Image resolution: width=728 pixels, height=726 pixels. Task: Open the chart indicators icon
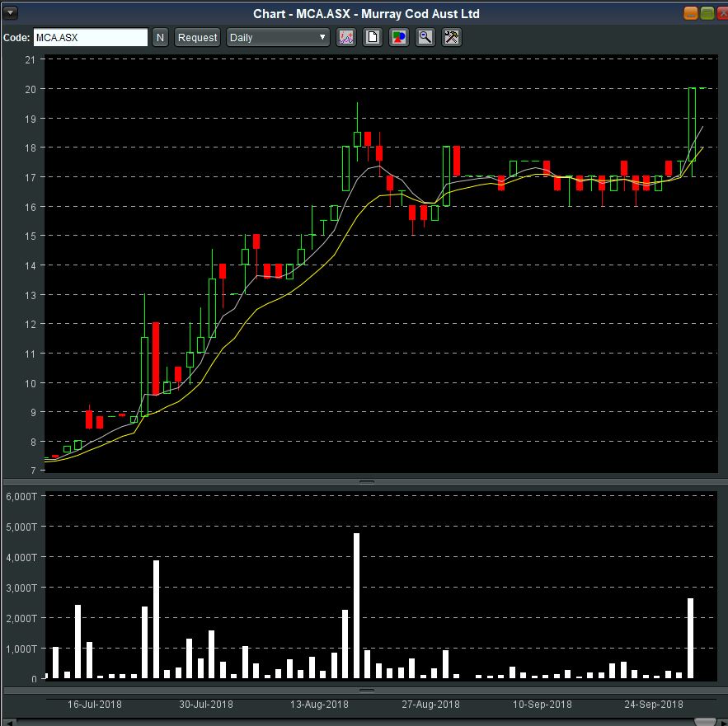[346, 37]
